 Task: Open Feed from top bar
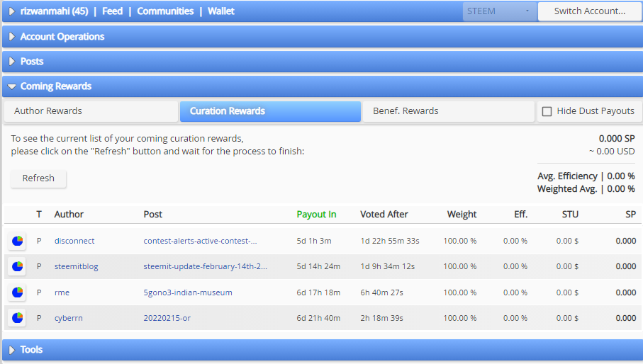(112, 11)
